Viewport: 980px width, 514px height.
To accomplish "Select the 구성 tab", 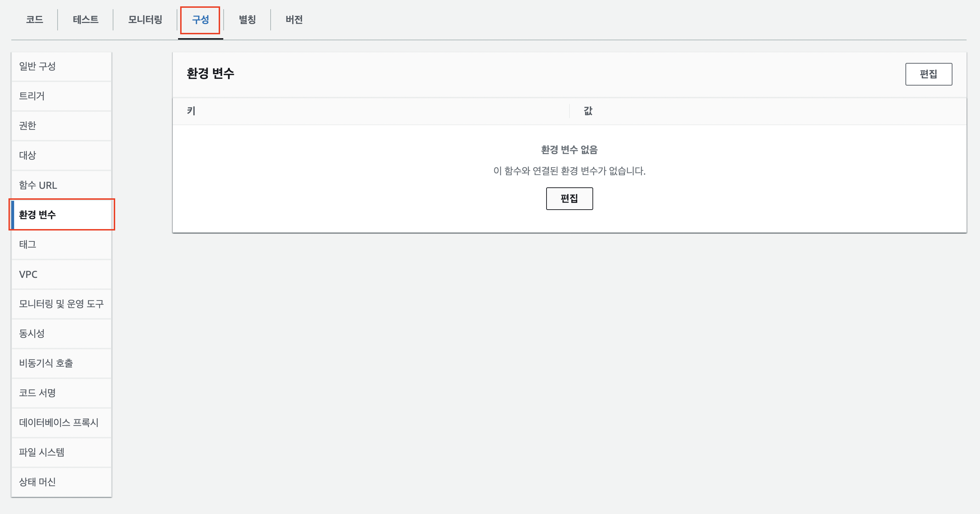I will point(200,19).
